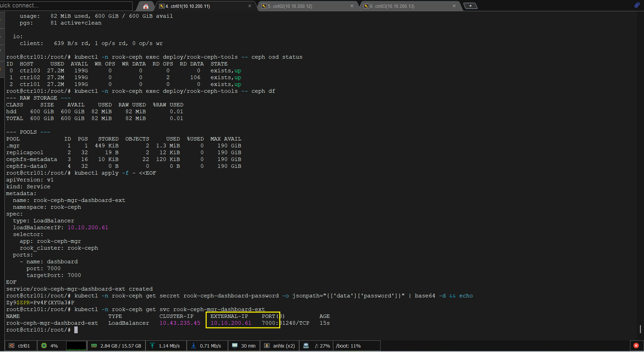Select the '/: 27%' root disk text
The width and height of the screenshot is (644, 352).
[x=322, y=346]
